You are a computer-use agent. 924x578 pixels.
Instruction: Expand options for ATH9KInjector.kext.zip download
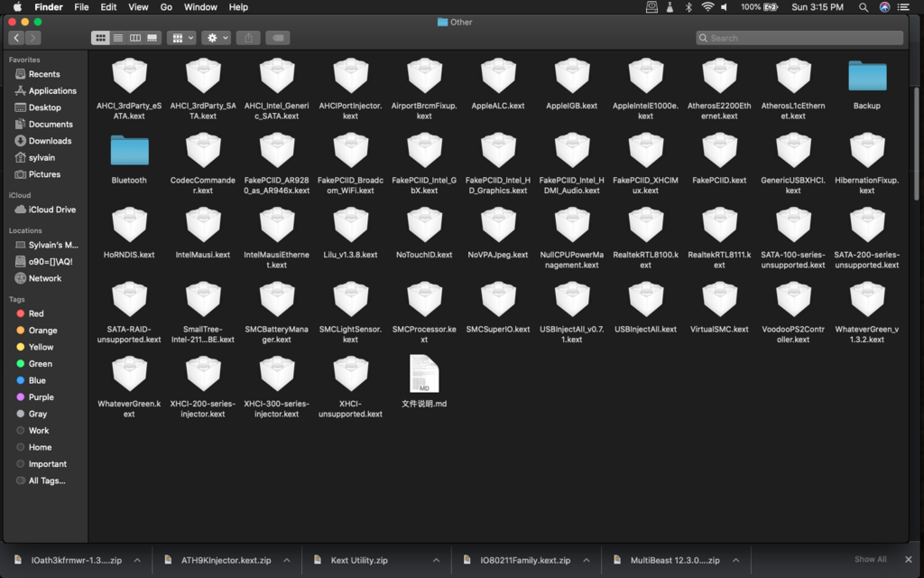(x=286, y=560)
